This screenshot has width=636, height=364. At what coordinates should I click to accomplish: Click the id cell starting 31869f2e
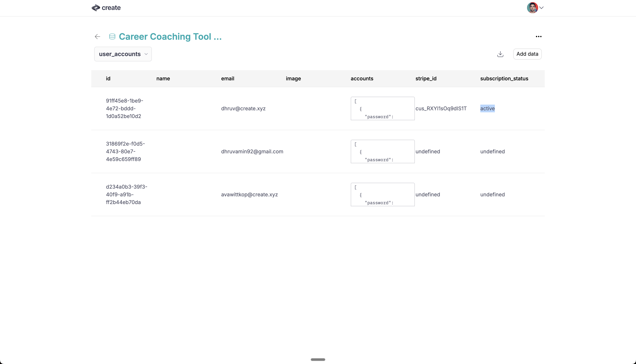[x=125, y=151]
